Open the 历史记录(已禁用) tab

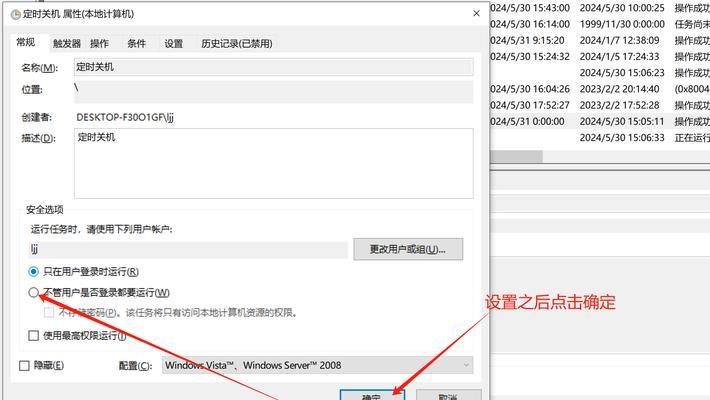[x=236, y=43]
